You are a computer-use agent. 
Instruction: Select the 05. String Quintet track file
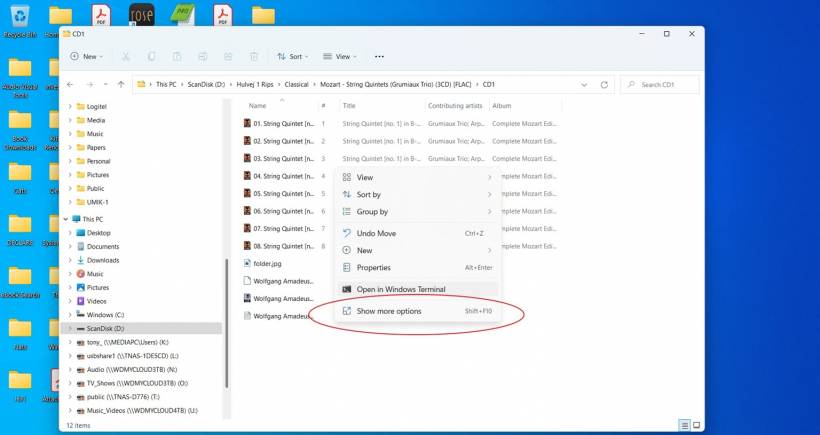pyautogui.click(x=279, y=193)
